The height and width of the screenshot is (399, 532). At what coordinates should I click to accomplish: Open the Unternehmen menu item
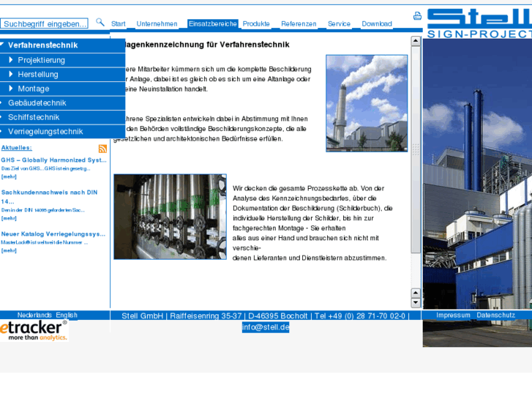click(157, 23)
